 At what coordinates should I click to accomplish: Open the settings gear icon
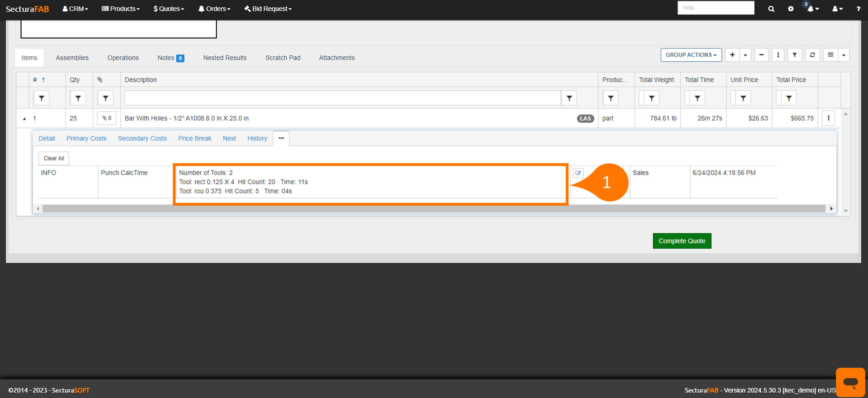pos(790,9)
